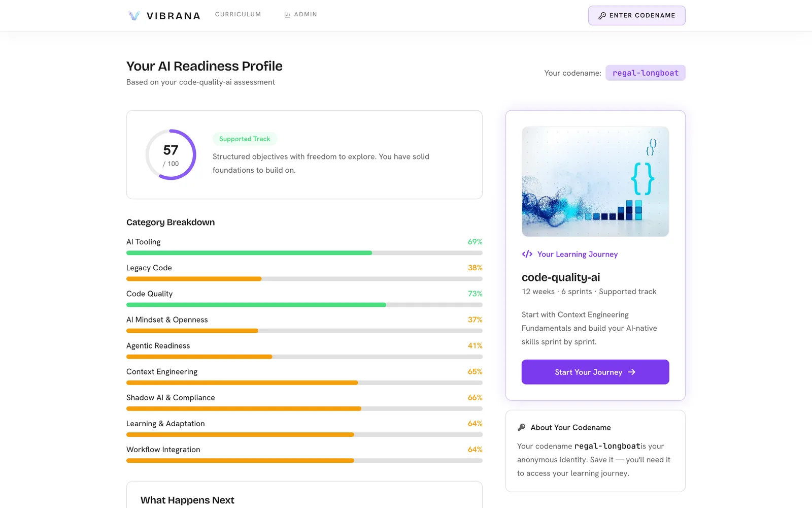Click the key icon beside About Your Codename

click(521, 427)
